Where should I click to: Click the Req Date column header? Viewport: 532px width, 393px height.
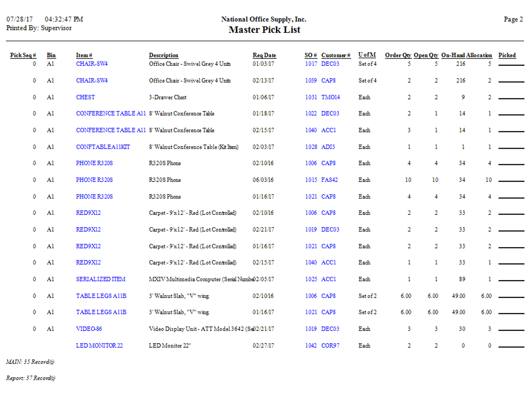pos(264,55)
